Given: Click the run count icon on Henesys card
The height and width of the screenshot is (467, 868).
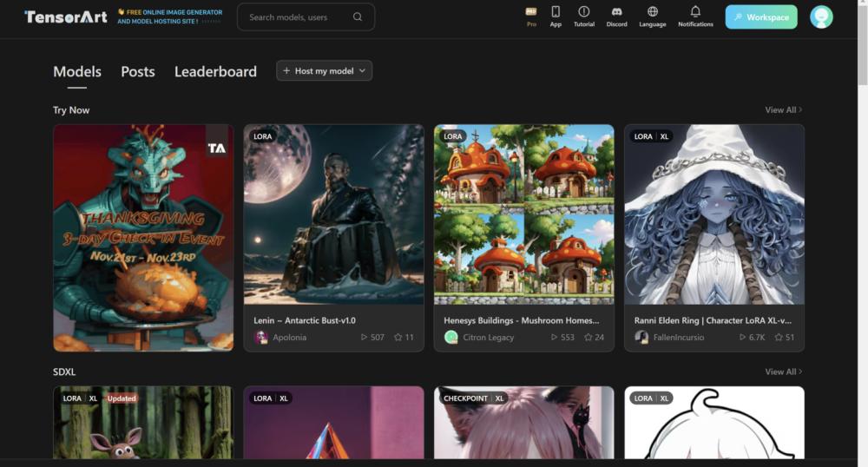Looking at the screenshot, I should click(x=554, y=337).
